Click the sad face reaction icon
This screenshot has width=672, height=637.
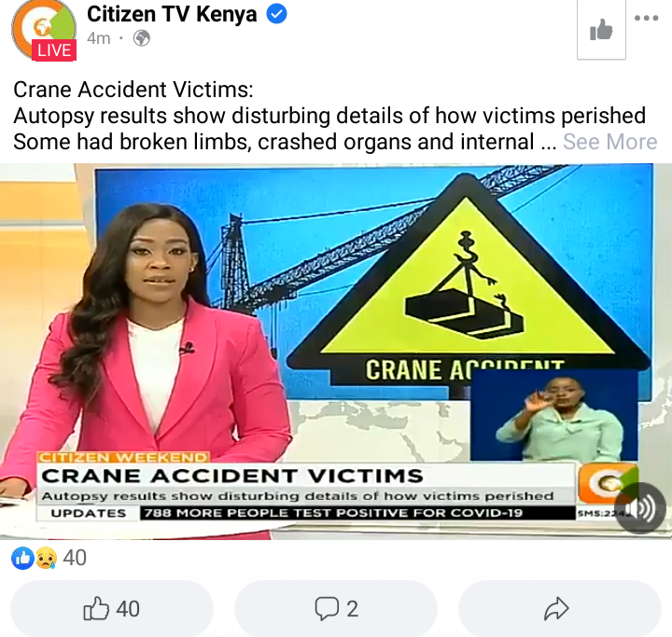pyautogui.click(x=47, y=558)
